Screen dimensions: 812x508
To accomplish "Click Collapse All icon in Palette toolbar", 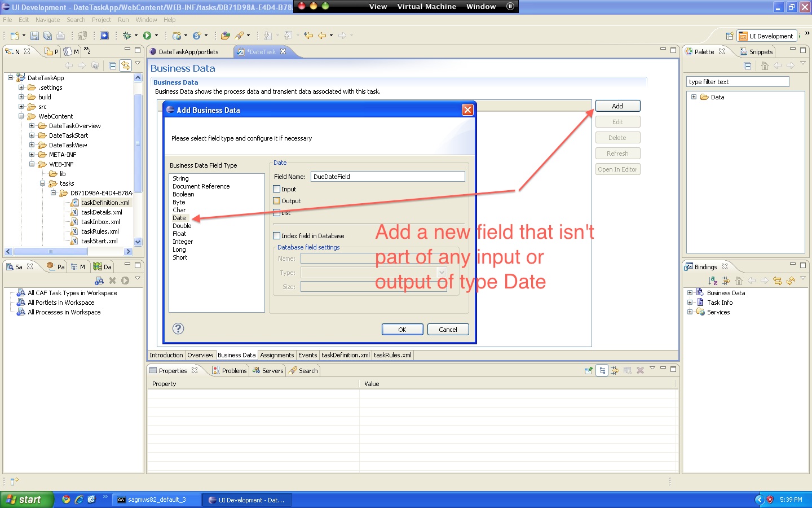I will click(x=748, y=66).
